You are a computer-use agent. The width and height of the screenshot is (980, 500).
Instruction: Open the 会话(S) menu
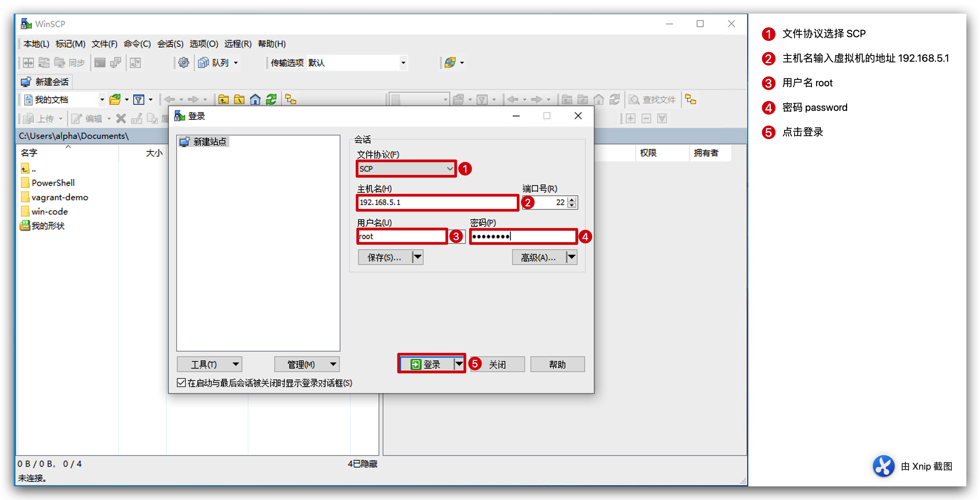(170, 44)
